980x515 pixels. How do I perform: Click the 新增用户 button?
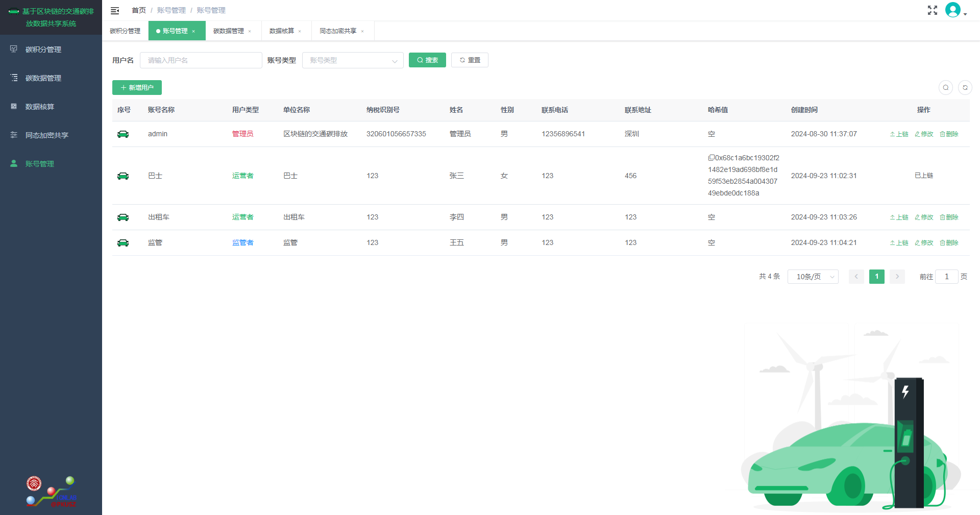coord(137,88)
